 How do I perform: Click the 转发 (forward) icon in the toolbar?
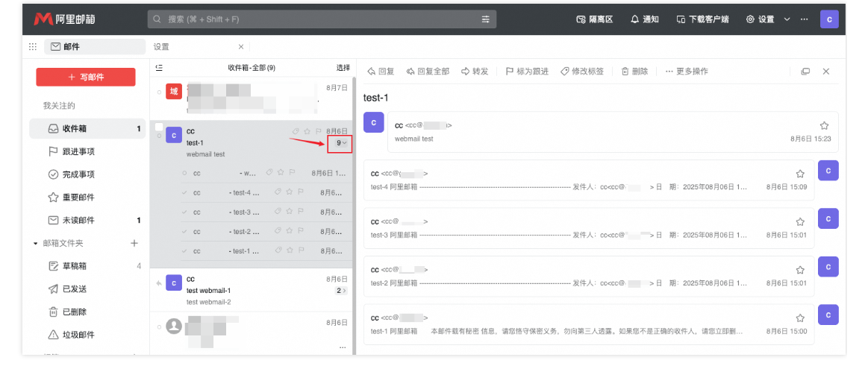466,72
